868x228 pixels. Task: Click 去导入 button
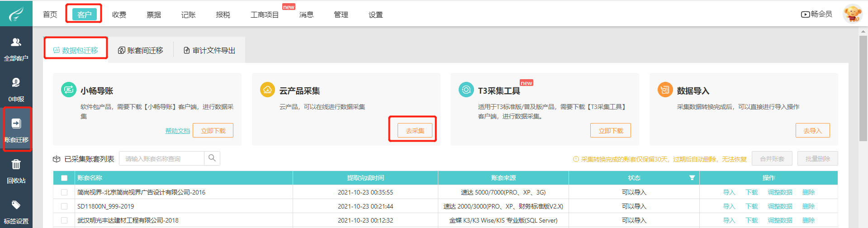click(x=813, y=130)
